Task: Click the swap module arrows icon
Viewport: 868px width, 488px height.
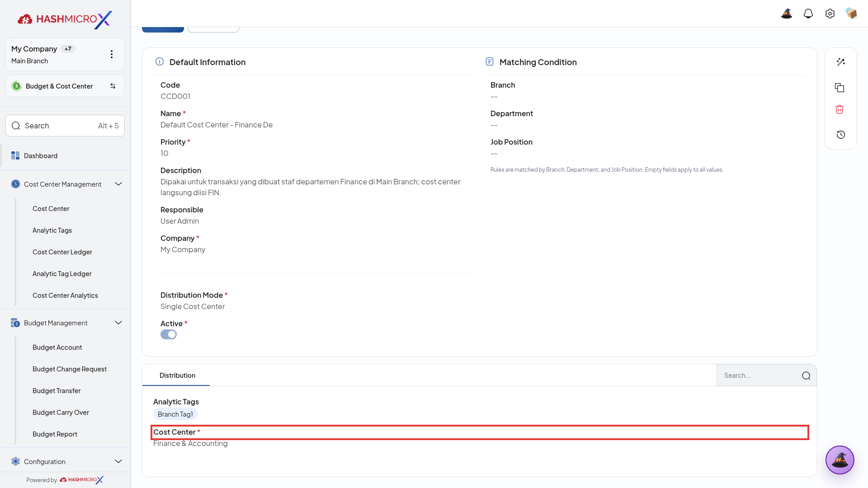Action: tap(113, 86)
